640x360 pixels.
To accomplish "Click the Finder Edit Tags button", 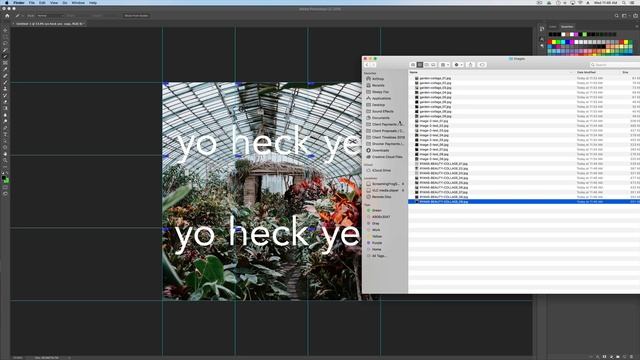I will 482,65.
